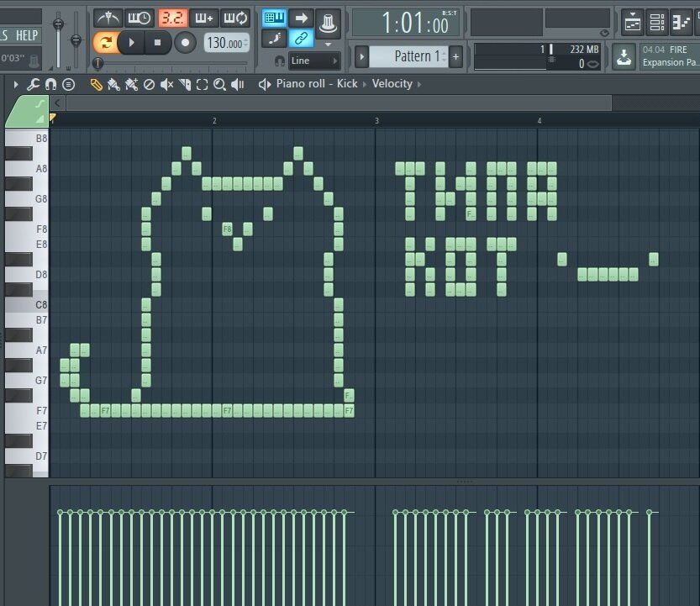
Task: Click the large knob controller icon
Action: click(328, 23)
